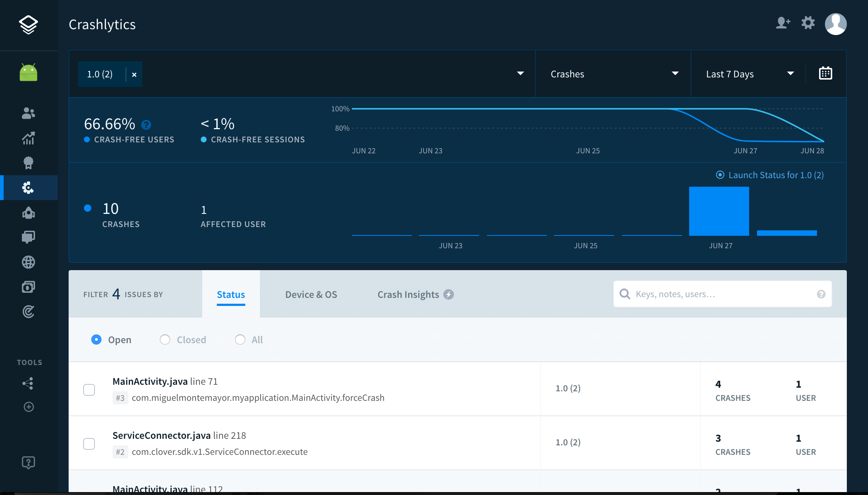Switch to the Crash Insights tab

[415, 294]
